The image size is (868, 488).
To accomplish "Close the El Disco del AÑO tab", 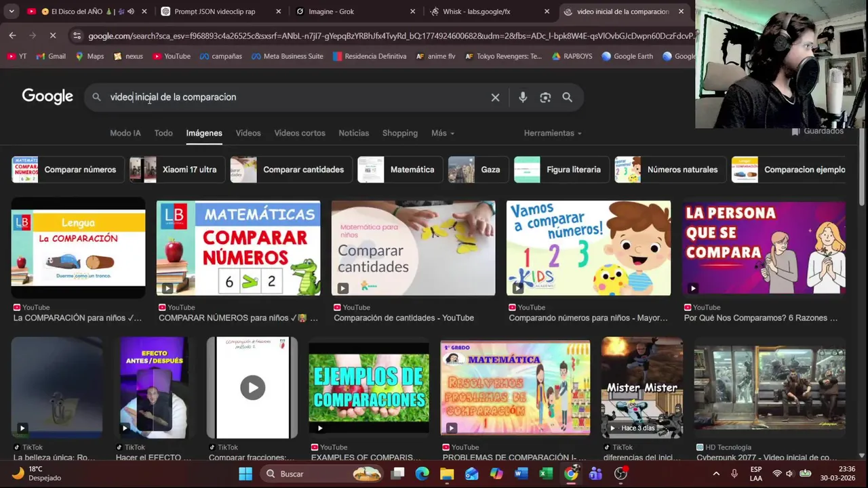I will pyautogui.click(x=144, y=12).
